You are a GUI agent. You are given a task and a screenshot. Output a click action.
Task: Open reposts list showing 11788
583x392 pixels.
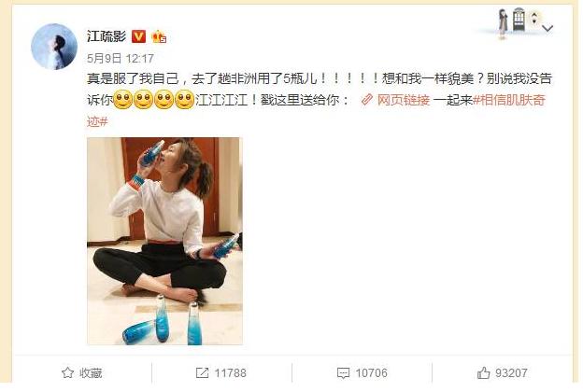[230, 373]
